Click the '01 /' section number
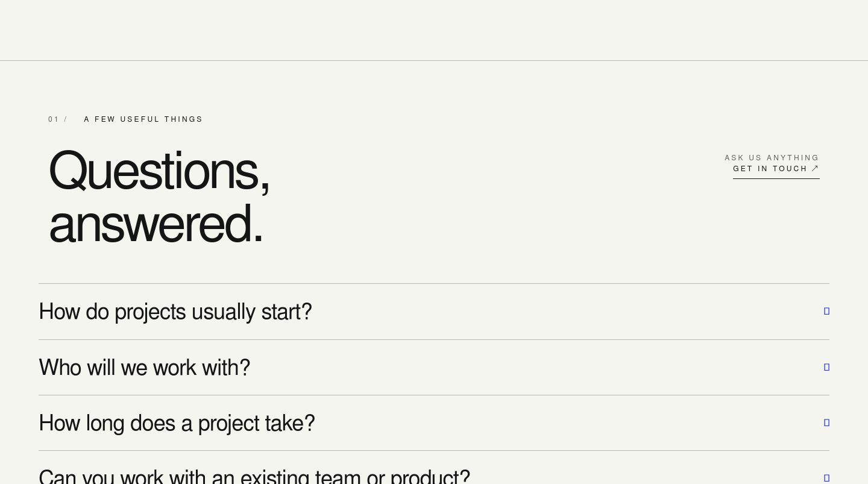Screen dimensions: 868x484 pos(58,119)
